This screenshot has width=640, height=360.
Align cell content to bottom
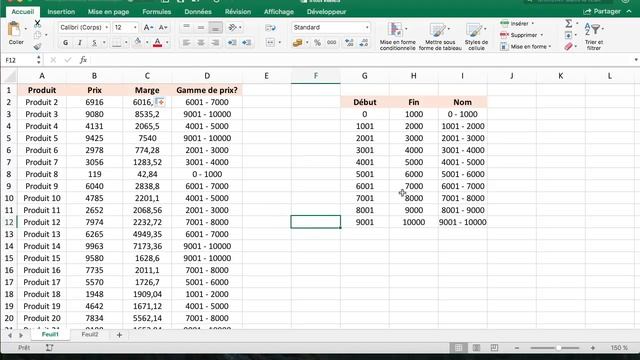215,27
